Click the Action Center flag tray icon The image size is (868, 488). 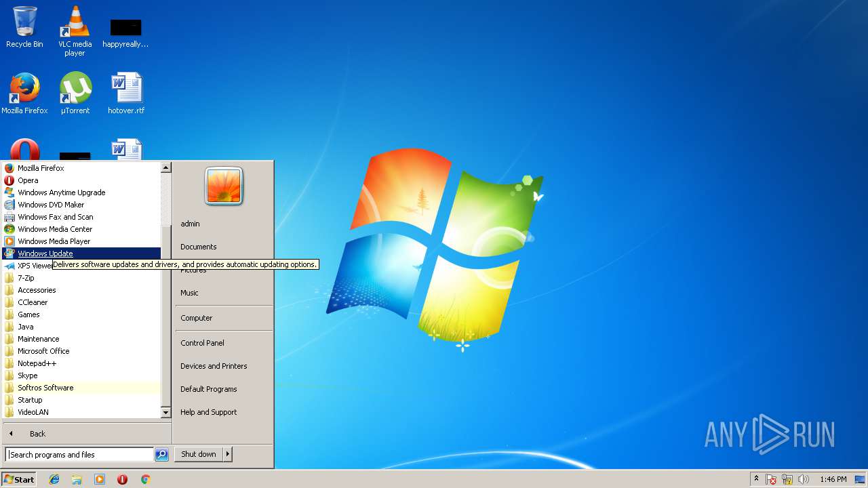coord(772,479)
